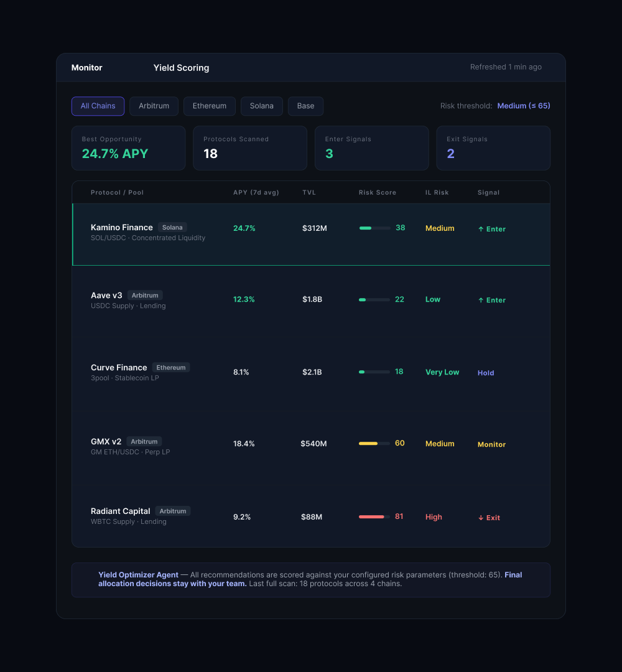Click Exit signal arrow for Radiant Capital

[x=481, y=518]
